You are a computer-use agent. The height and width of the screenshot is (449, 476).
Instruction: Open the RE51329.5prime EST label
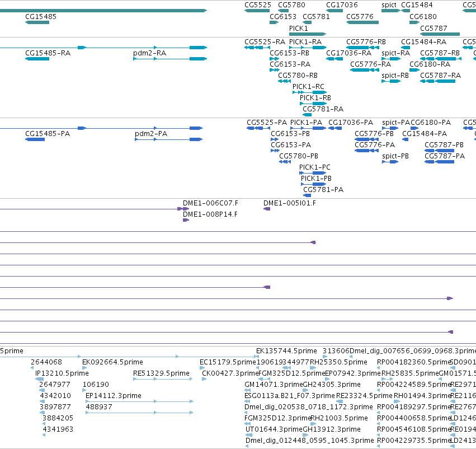point(161,373)
